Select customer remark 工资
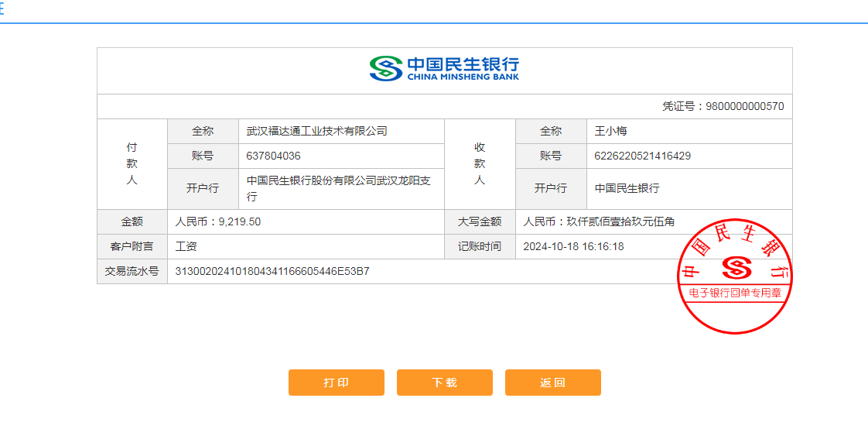 (186, 247)
